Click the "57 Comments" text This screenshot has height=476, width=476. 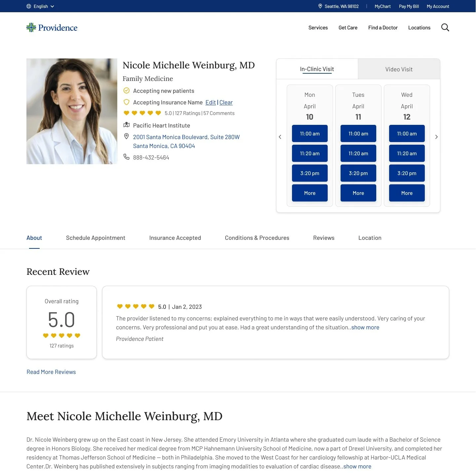click(219, 113)
